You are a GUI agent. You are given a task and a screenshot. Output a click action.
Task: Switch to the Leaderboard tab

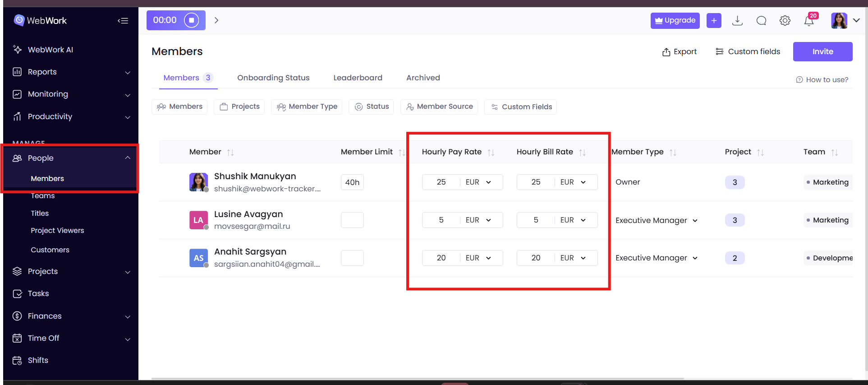click(x=358, y=78)
